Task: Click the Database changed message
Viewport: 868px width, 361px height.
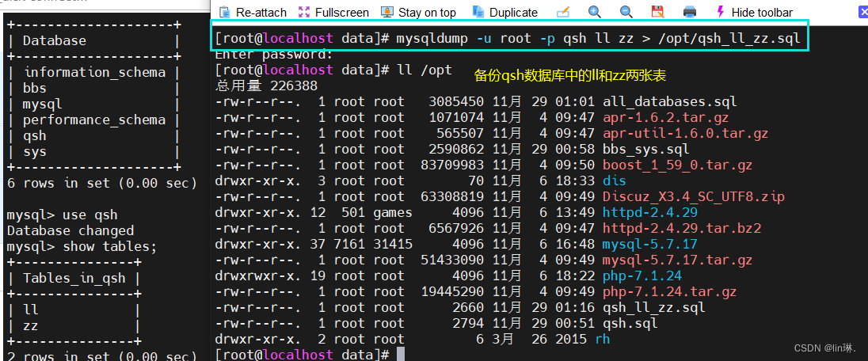Action: [70, 231]
